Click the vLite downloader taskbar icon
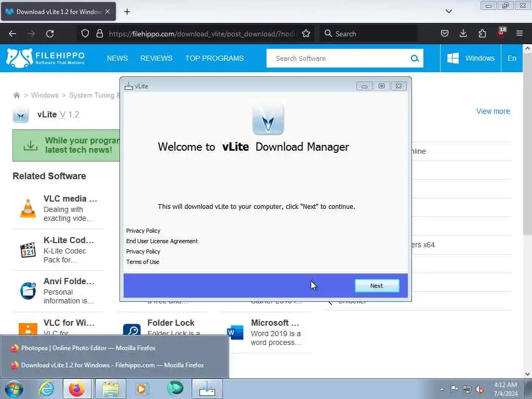The height and width of the screenshot is (399, 532). point(207,389)
